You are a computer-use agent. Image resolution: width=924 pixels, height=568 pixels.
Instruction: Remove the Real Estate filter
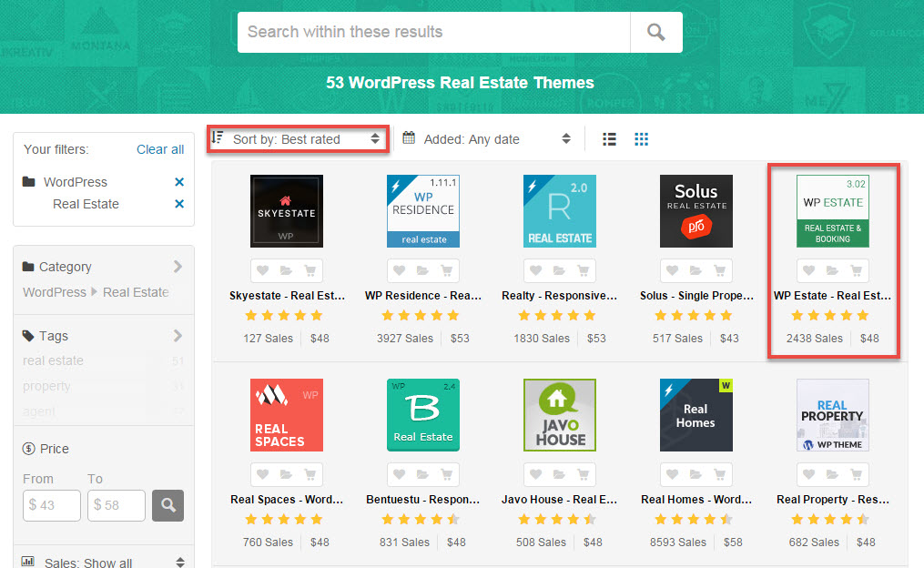click(x=179, y=204)
